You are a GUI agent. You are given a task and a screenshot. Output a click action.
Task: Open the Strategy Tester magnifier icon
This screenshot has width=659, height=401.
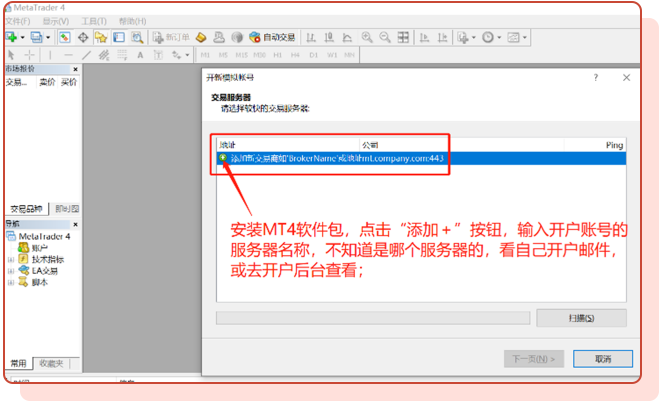137,37
